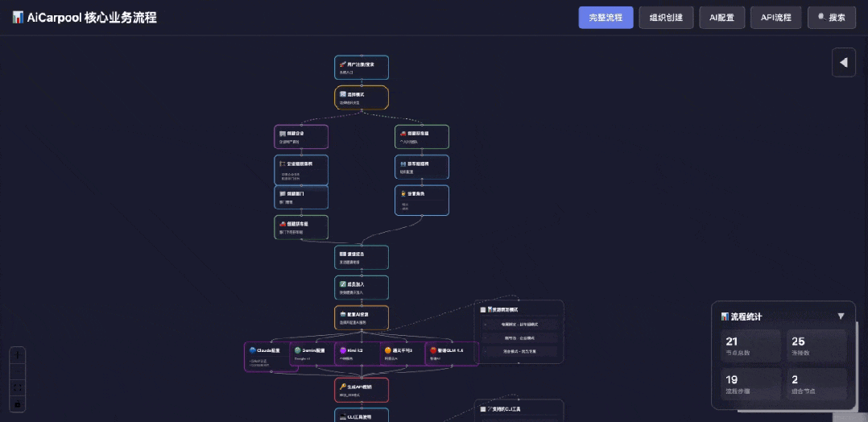The width and height of the screenshot is (868, 422).
Task: Click the 账号池 企业模式 row
Action: point(519,337)
